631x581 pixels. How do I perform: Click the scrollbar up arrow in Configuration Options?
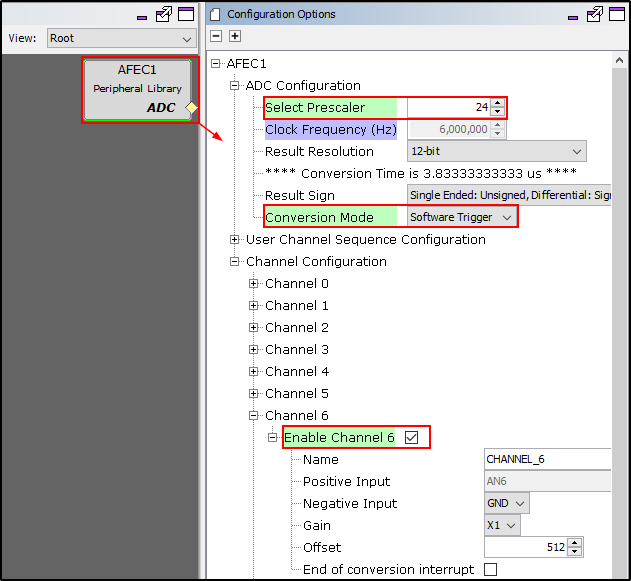(x=620, y=60)
